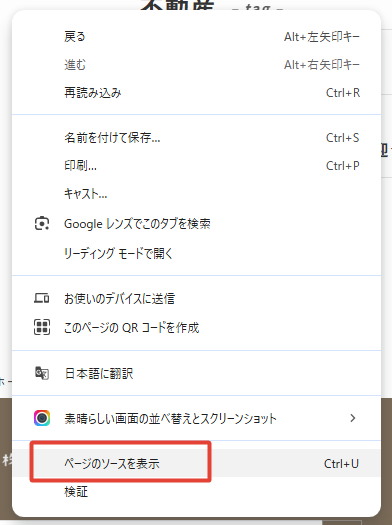Choose このページの QR コードを作成
This screenshot has height=525, width=392.
pyautogui.click(x=197, y=327)
